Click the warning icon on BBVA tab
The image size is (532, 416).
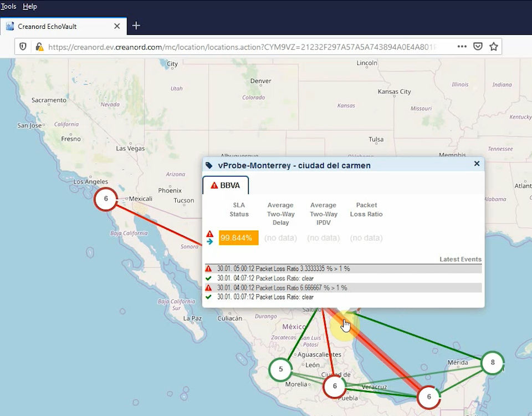point(214,185)
